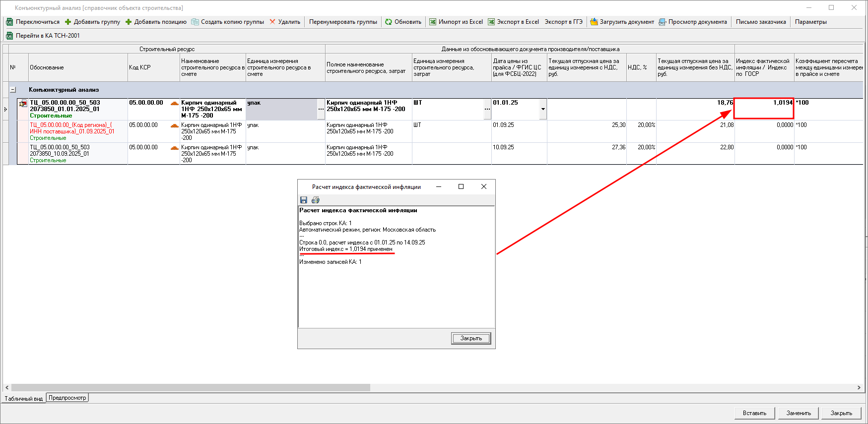This screenshot has width=868, height=424.
Task: Switch to the Предпросмотр tab
Action: point(67,398)
